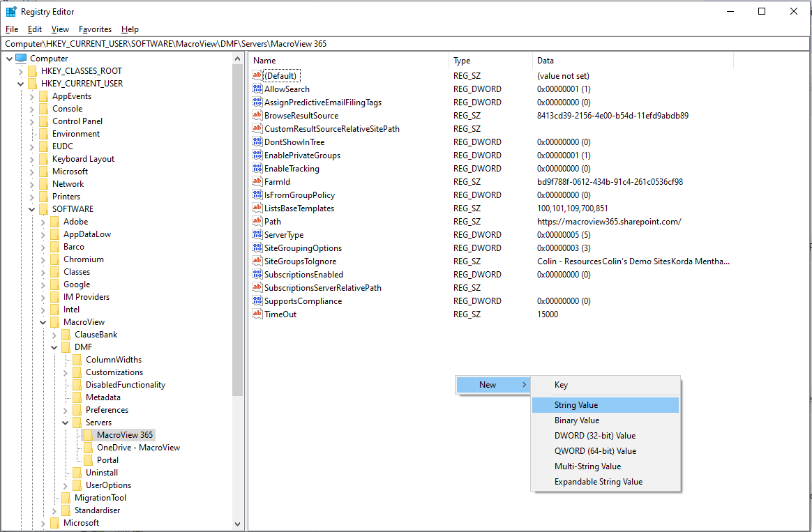Click the DWORD icon beside EnablePrivateGroups
This screenshot has width=812, height=532.
coord(257,155)
